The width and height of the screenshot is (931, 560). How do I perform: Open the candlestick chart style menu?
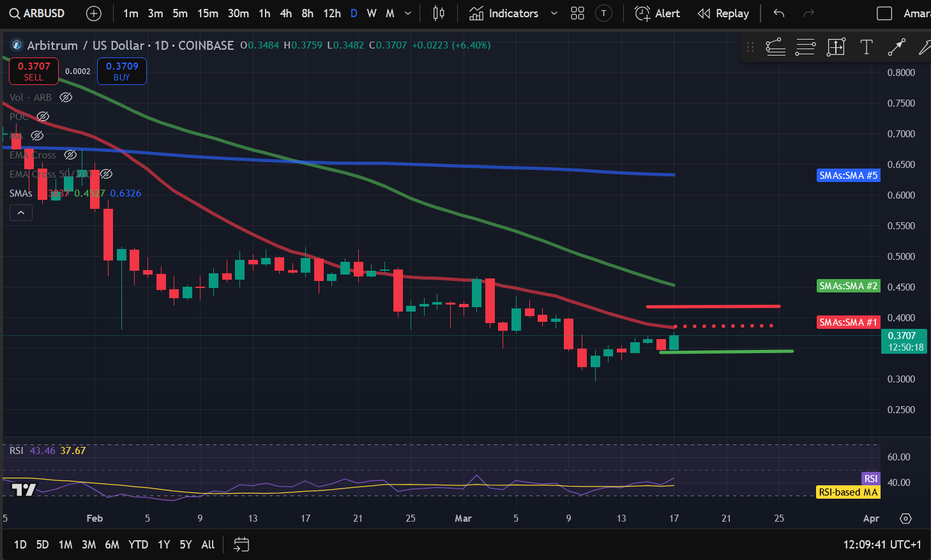439,13
